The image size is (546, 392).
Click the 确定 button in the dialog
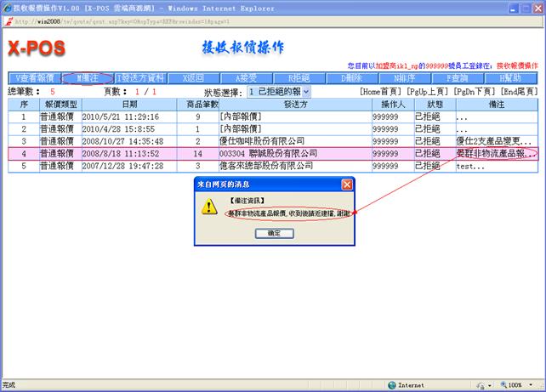pos(274,232)
